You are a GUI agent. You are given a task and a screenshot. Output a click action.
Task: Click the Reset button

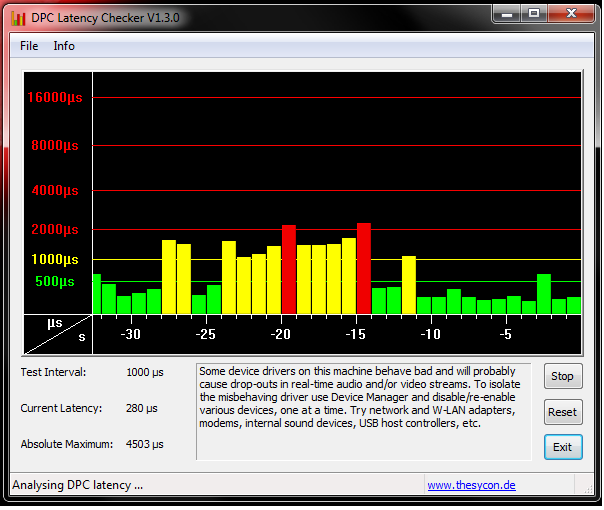(563, 412)
